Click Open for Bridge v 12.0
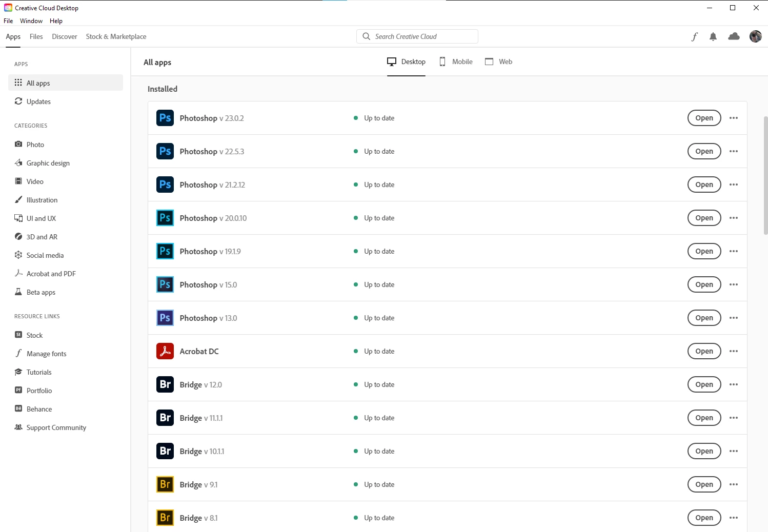Viewport: 768px width, 532px height. pos(704,384)
